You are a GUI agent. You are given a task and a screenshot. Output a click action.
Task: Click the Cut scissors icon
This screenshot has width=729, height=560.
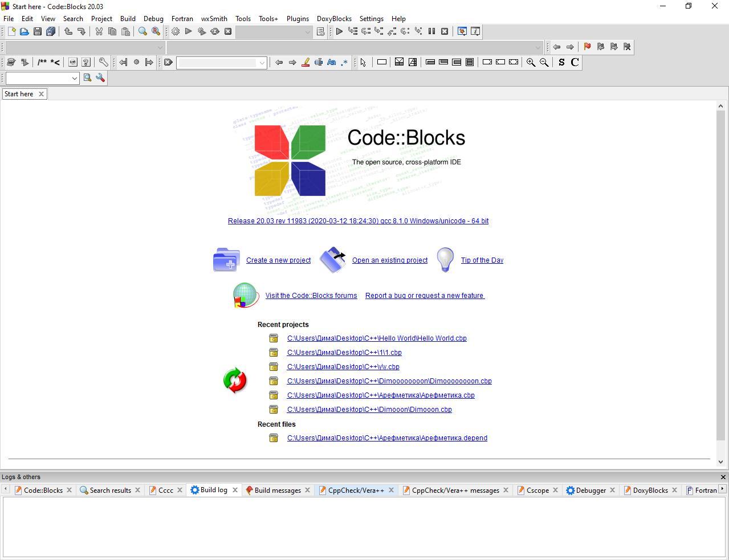[x=99, y=32]
